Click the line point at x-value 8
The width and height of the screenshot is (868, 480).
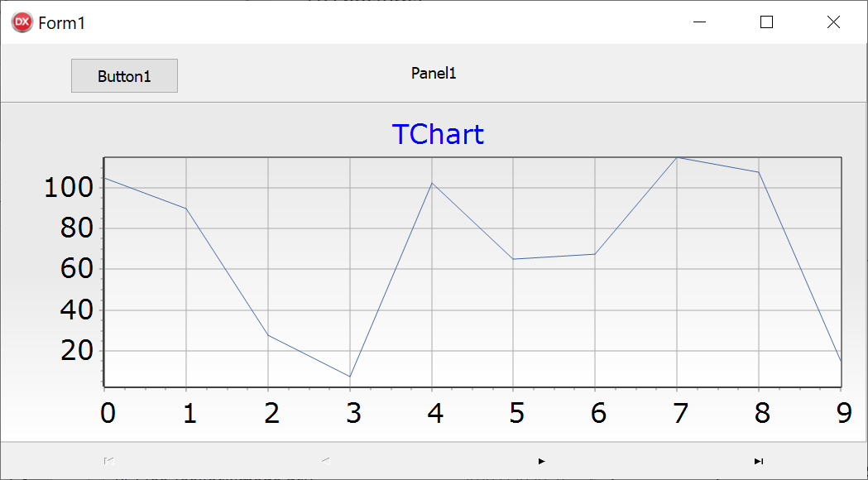(759, 172)
